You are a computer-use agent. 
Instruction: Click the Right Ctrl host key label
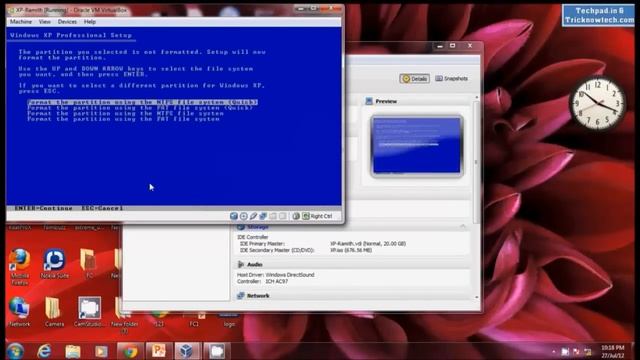(x=322, y=216)
